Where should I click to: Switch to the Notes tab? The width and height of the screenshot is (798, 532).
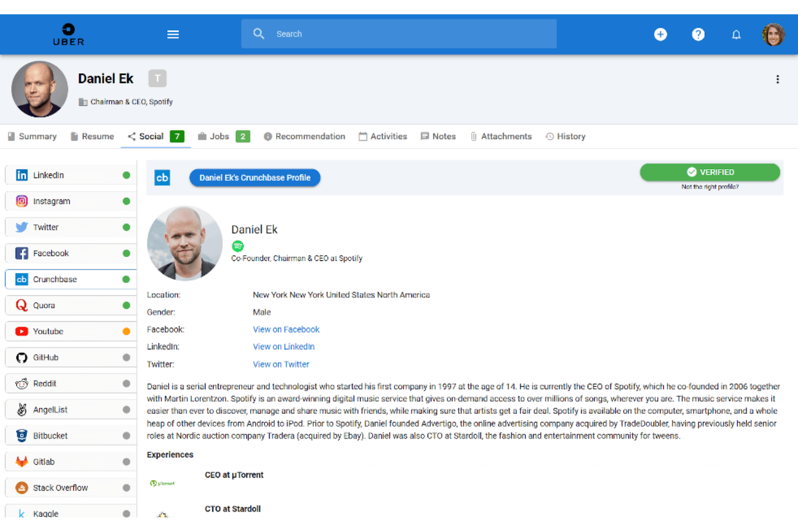click(438, 136)
